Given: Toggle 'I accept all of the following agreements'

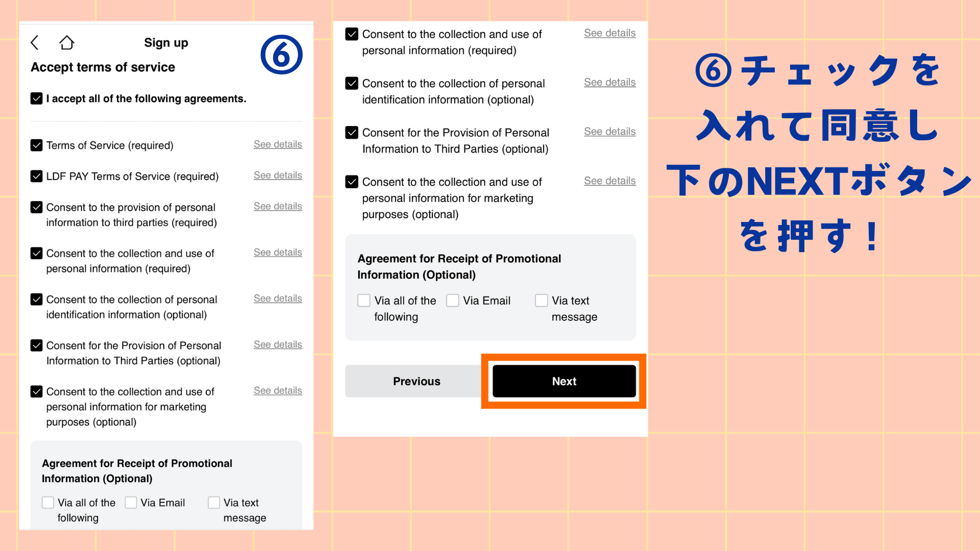Looking at the screenshot, I should point(36,98).
